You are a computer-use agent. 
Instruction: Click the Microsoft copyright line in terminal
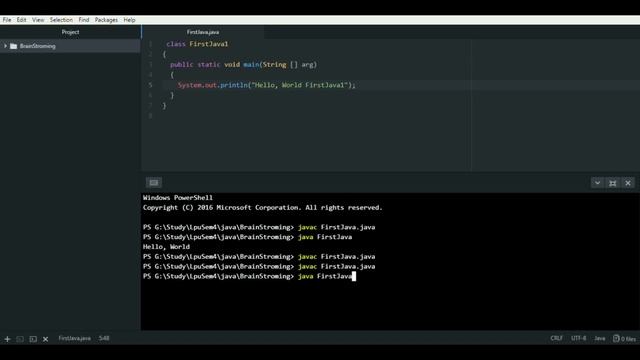pos(262,207)
